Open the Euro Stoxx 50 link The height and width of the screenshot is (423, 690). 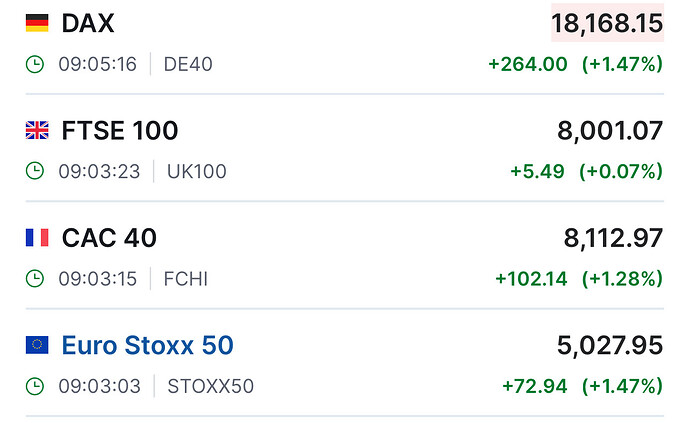click(x=147, y=345)
